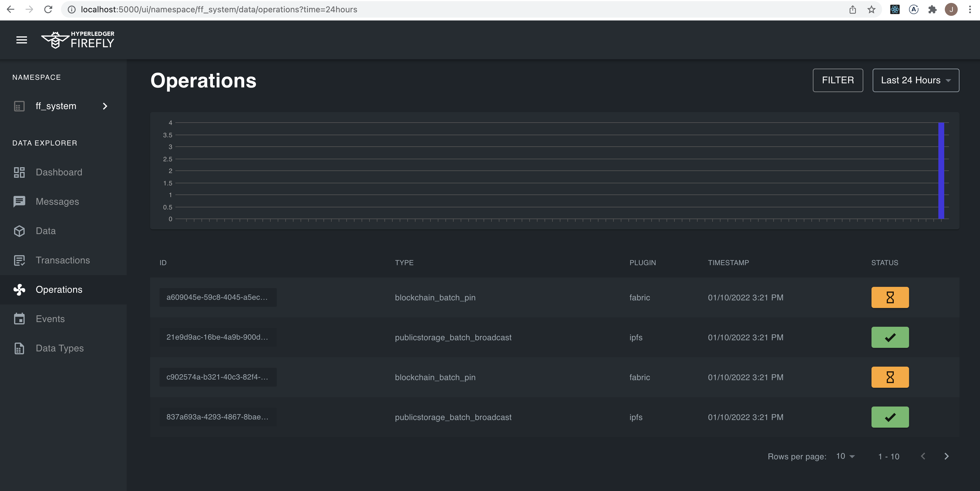
Task: Expand the ff_system namespace chevron
Action: 105,106
